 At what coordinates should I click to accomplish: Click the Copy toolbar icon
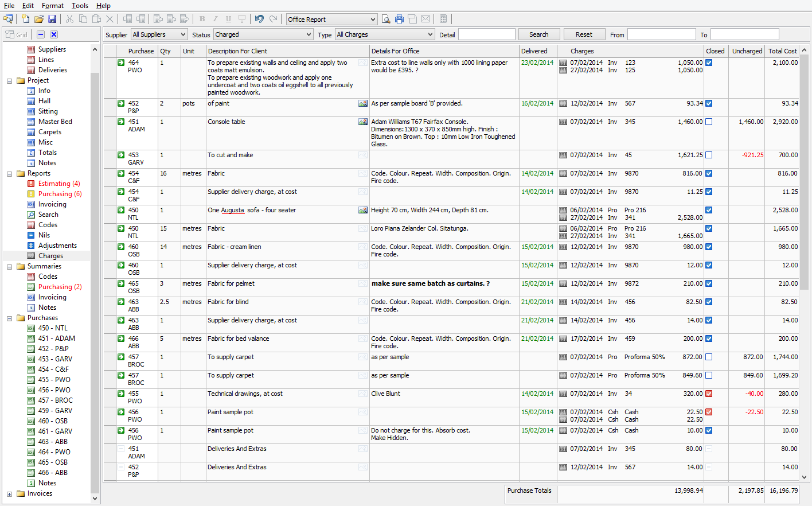click(x=83, y=19)
